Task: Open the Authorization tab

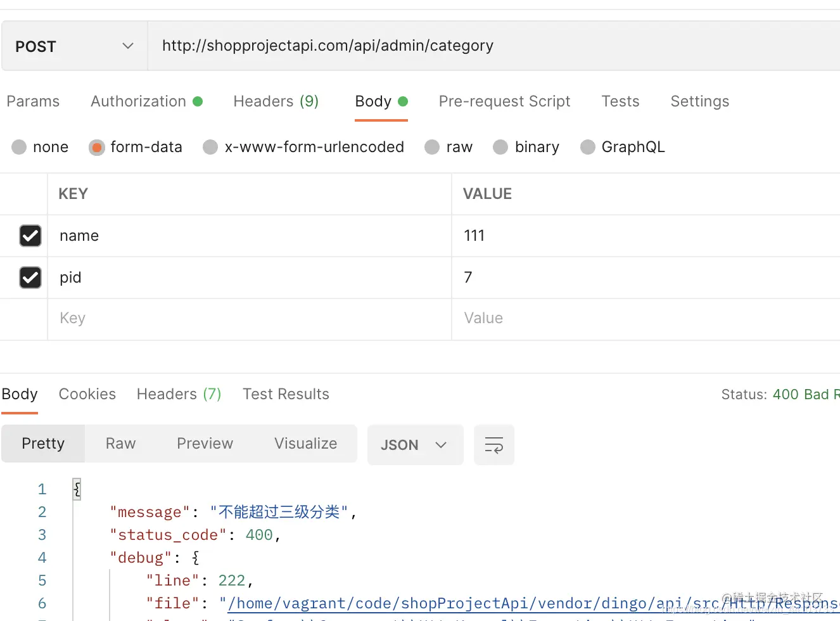Action: pyautogui.click(x=146, y=101)
